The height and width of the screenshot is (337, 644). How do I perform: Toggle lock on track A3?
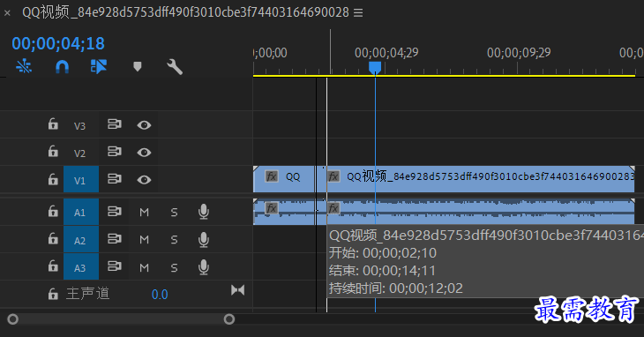point(53,266)
